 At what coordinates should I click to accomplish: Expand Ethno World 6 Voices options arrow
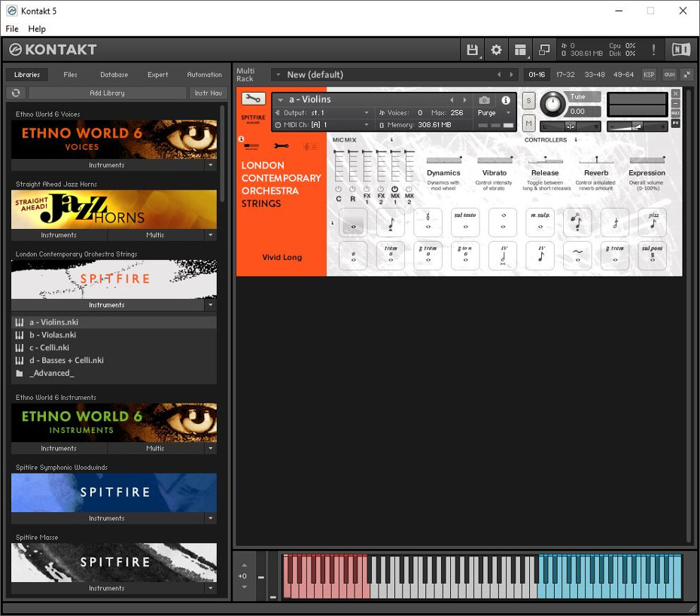(x=210, y=165)
